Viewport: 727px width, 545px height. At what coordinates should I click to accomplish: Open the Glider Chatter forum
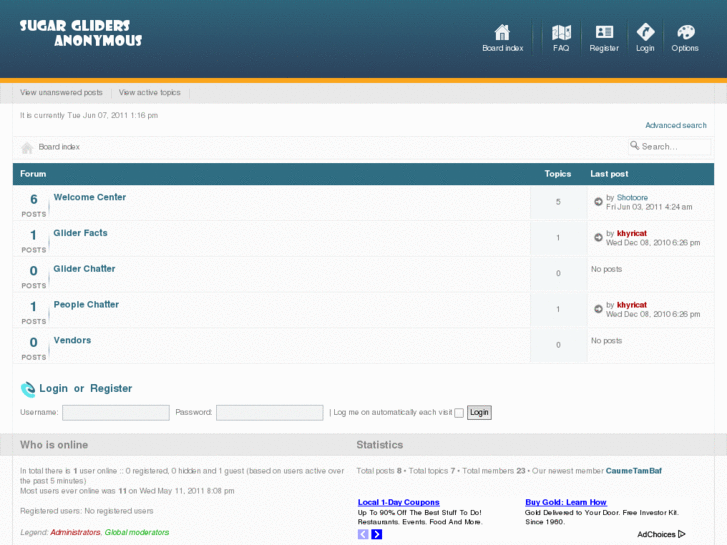[84, 269]
